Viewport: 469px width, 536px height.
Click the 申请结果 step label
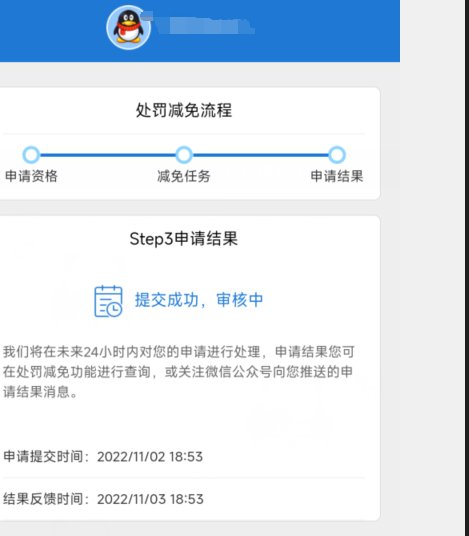pyautogui.click(x=337, y=176)
